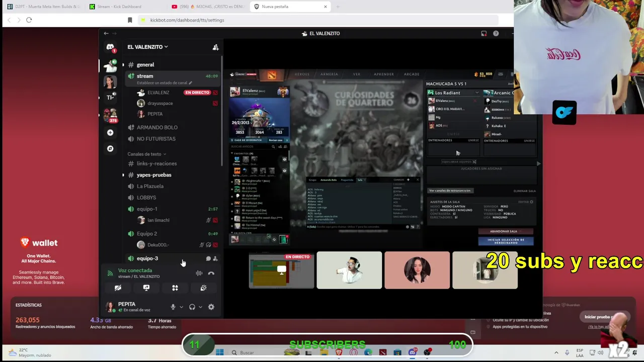Open HEROES tab in Dota menu
Screen dimensions: 644x362
[x=302, y=74]
